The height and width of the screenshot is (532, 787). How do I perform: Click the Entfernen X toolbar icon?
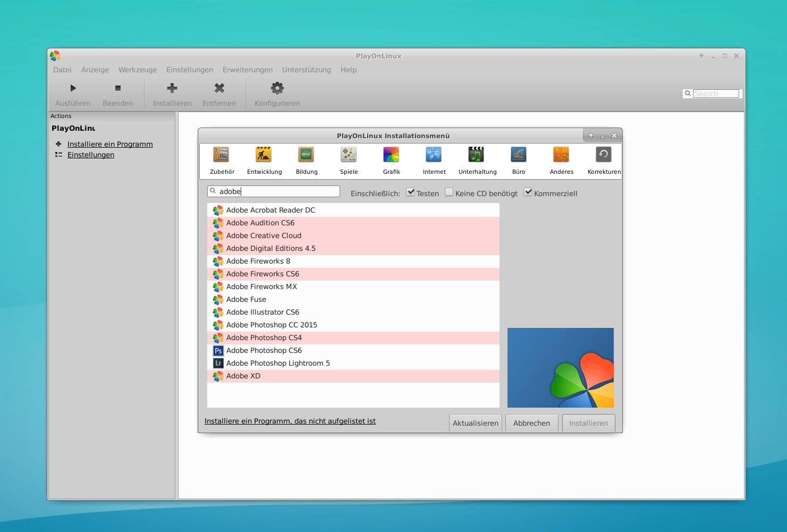pyautogui.click(x=219, y=88)
